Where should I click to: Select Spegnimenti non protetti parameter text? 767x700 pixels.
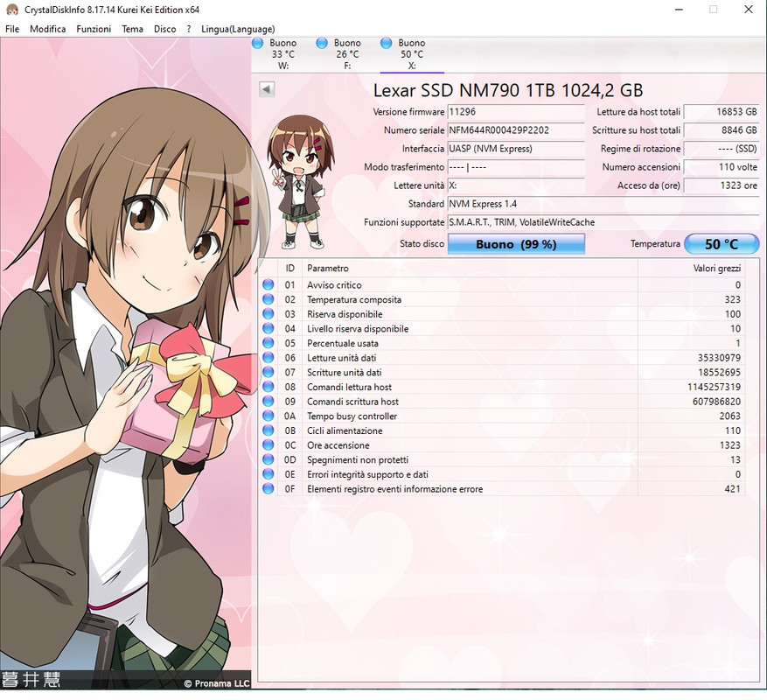(358, 459)
